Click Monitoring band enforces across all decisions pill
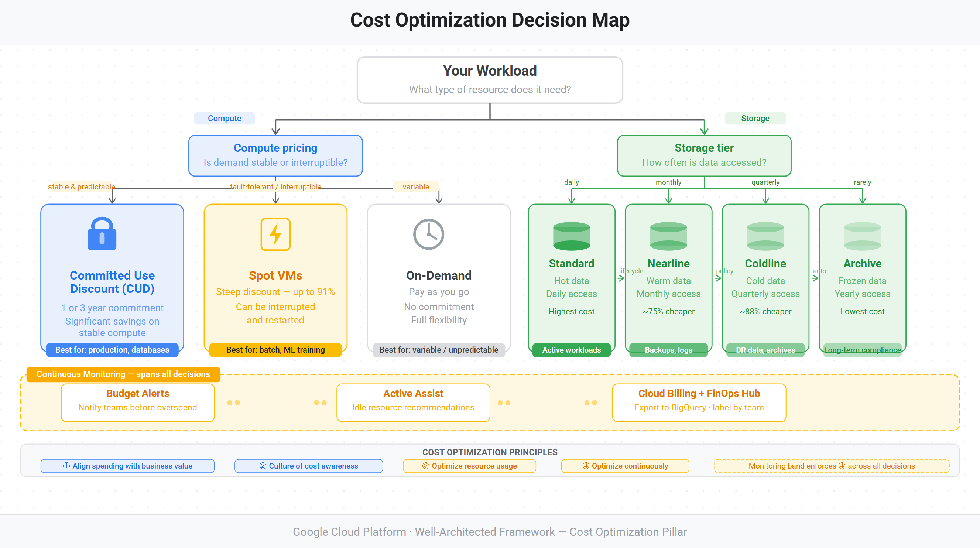980x548 pixels. tap(832, 466)
